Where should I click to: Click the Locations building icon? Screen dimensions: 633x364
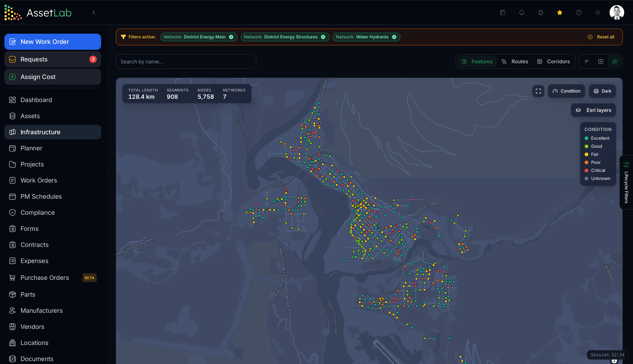coord(12,343)
